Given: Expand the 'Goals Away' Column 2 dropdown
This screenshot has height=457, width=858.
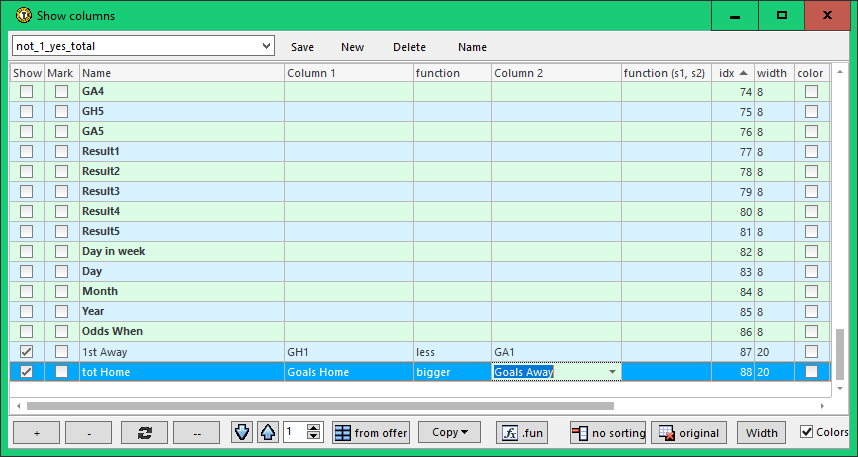Looking at the screenshot, I should click(611, 372).
